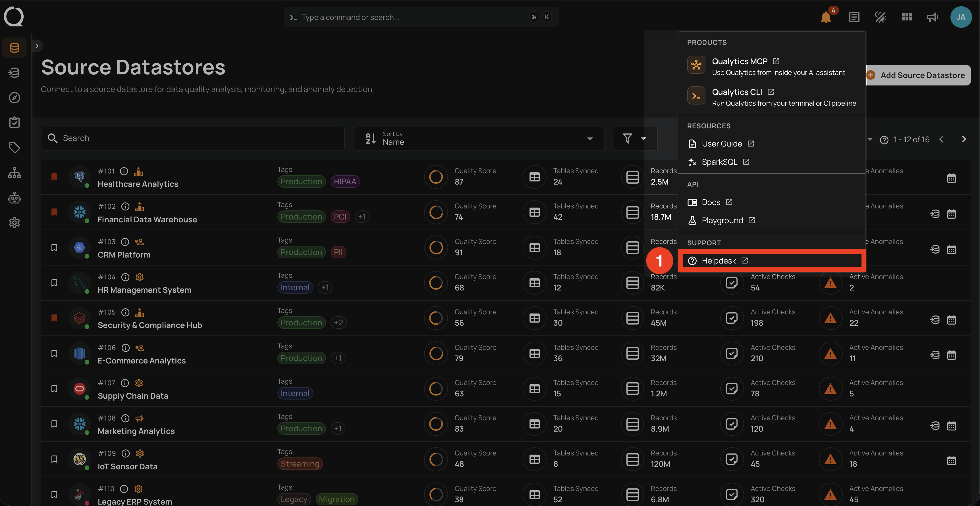Expand +1 tags on HR Management System

pos(325,287)
